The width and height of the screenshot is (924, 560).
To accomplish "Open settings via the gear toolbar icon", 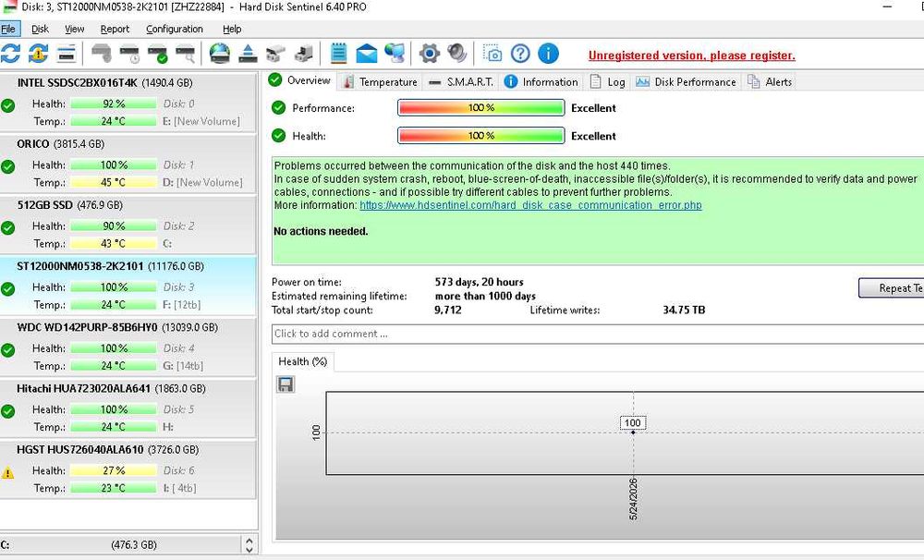I will 430,54.
